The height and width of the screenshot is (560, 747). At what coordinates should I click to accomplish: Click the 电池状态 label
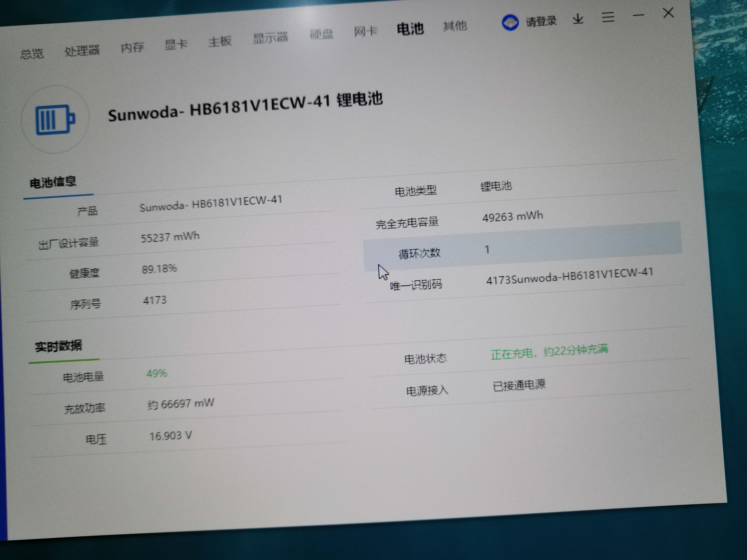click(x=425, y=358)
